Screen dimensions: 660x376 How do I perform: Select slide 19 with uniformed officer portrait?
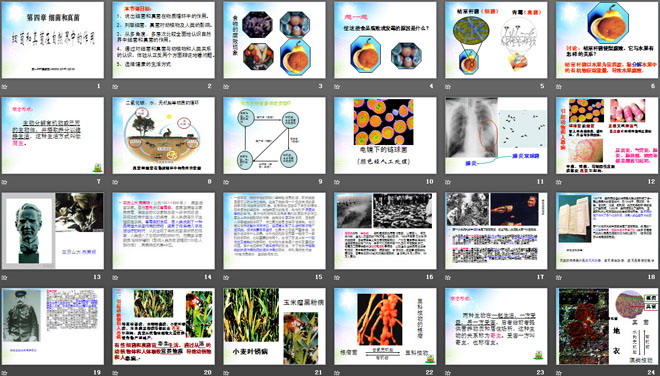coord(53,326)
